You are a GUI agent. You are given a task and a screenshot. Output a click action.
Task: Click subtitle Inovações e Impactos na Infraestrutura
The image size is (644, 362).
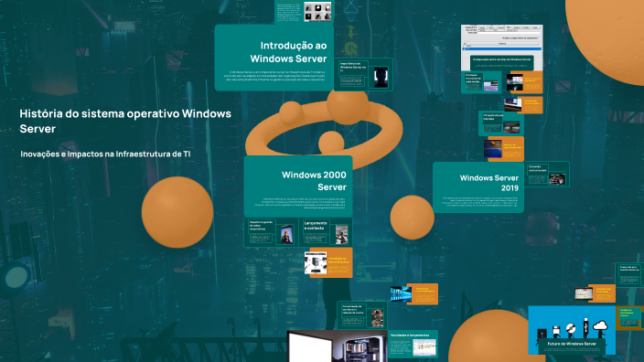[105, 154]
